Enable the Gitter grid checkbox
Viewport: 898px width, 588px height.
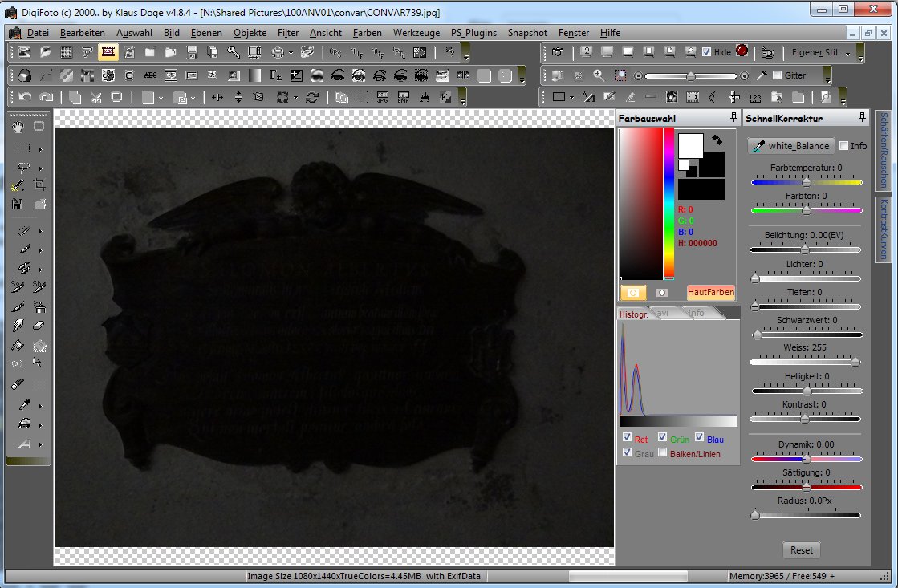coord(777,75)
